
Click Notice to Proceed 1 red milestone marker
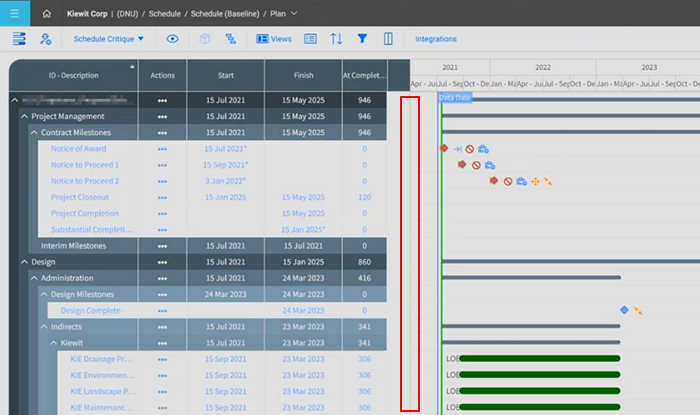pos(462,164)
